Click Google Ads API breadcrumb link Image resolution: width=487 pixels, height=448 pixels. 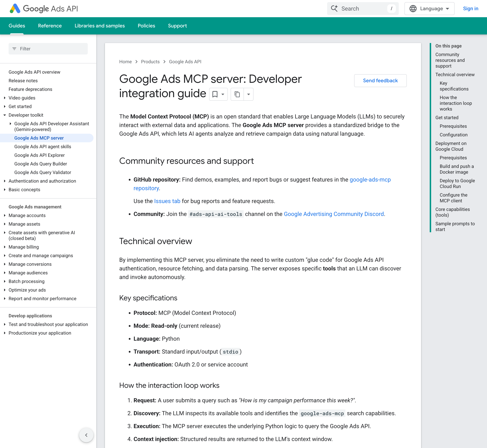pyautogui.click(x=185, y=62)
